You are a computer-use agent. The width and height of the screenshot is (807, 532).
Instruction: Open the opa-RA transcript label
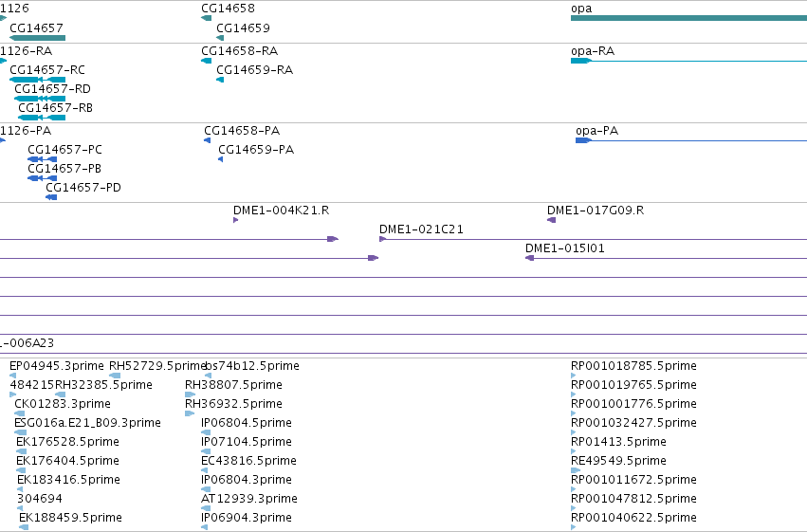(593, 51)
